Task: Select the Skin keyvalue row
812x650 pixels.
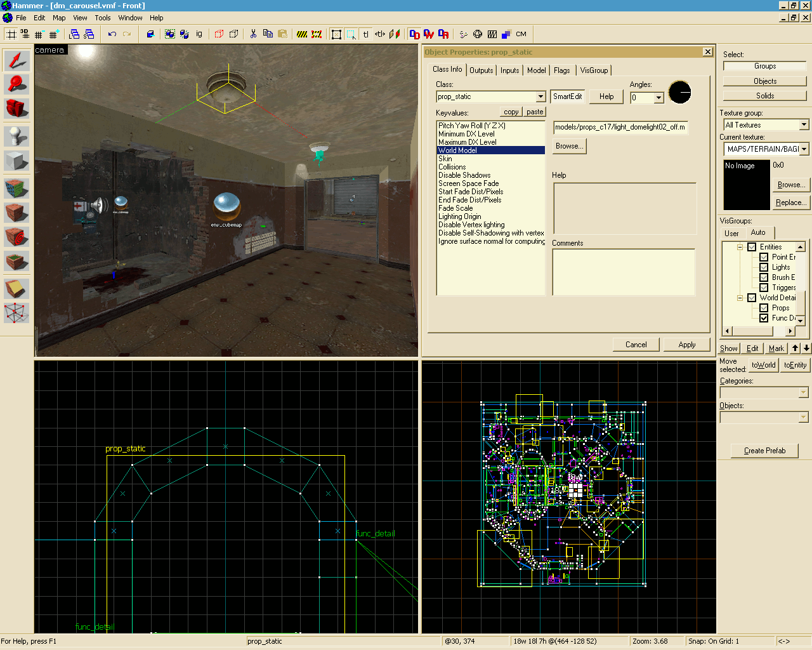Action: tap(491, 159)
